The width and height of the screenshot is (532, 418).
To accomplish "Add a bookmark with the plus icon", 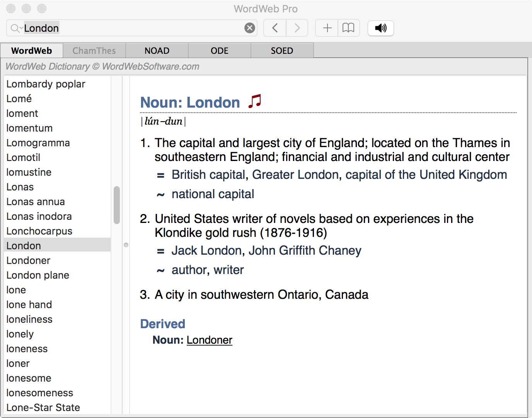I will (327, 27).
